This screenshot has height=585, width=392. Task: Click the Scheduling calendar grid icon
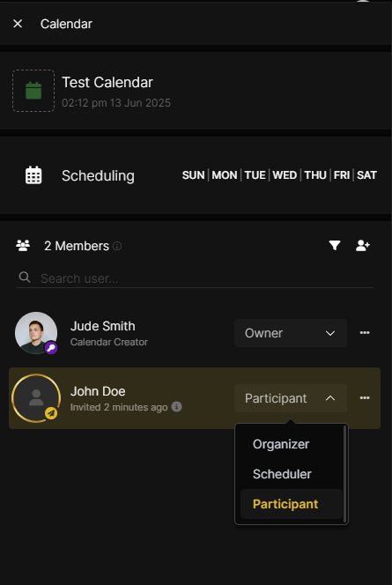[x=33, y=175]
